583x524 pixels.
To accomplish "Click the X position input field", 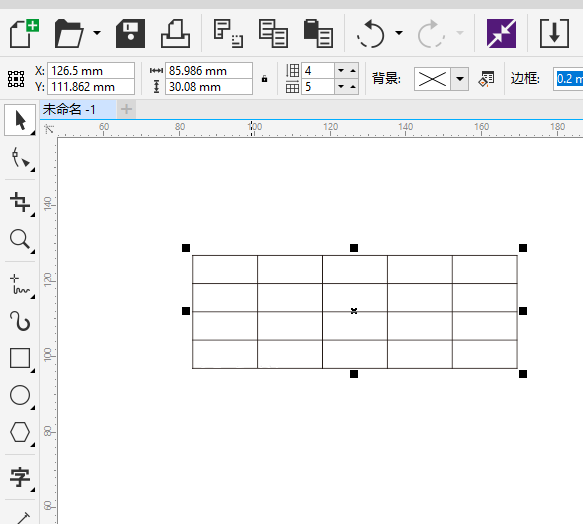I will click(91, 71).
